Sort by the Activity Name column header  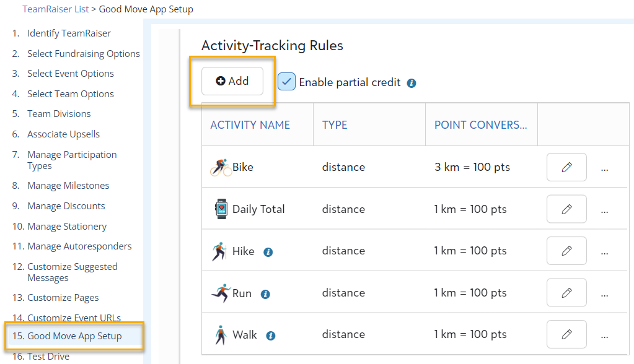250,125
